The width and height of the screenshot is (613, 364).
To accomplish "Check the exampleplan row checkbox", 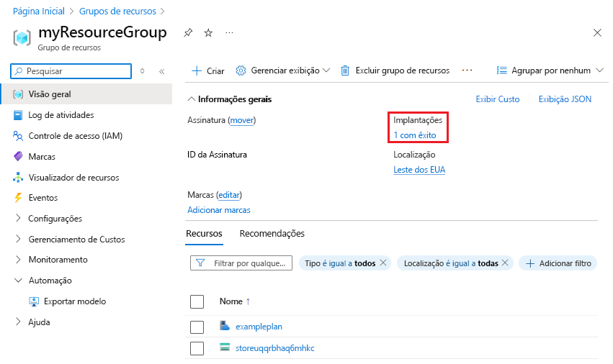I will click(197, 327).
